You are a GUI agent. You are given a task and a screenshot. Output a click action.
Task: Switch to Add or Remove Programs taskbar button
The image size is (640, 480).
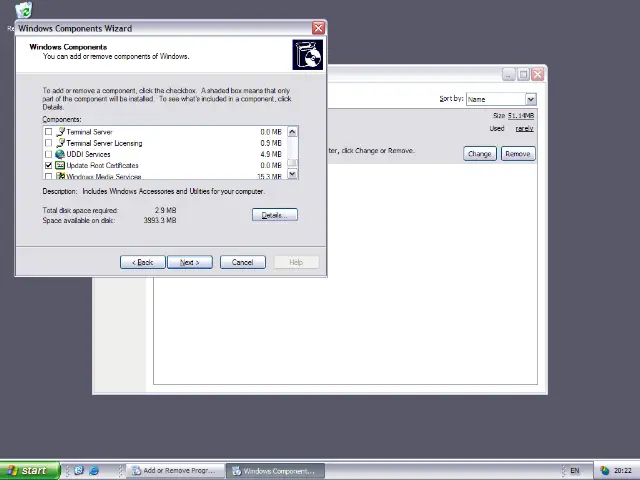coord(177,471)
